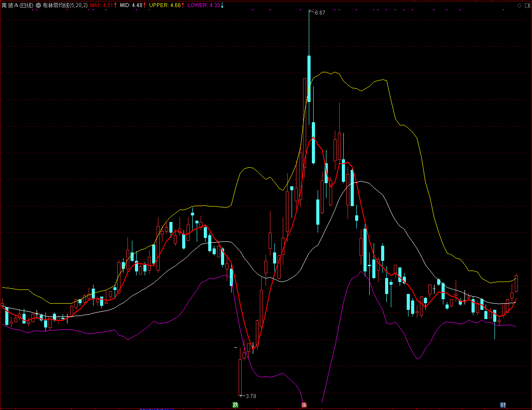The width and height of the screenshot is (532, 410).
Task: Click the 3.78 low price label
Action: [251, 396]
